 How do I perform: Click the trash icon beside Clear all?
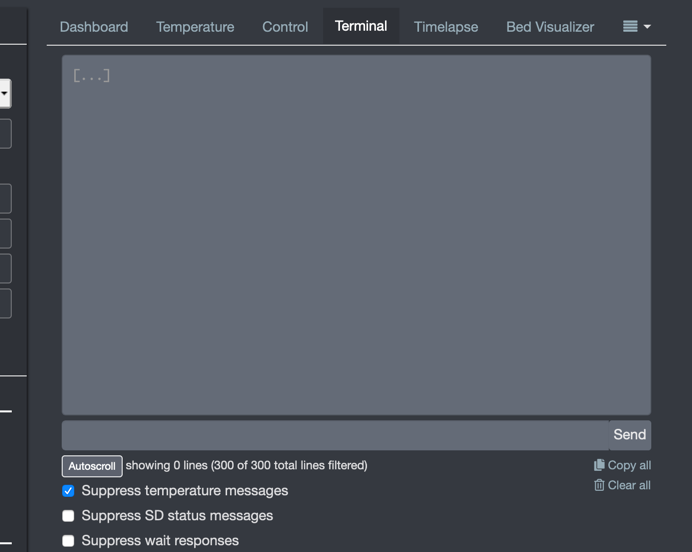599,485
